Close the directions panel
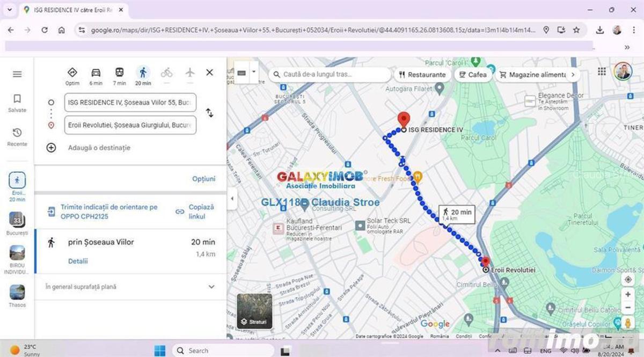This screenshot has height=357, width=644. [210, 72]
